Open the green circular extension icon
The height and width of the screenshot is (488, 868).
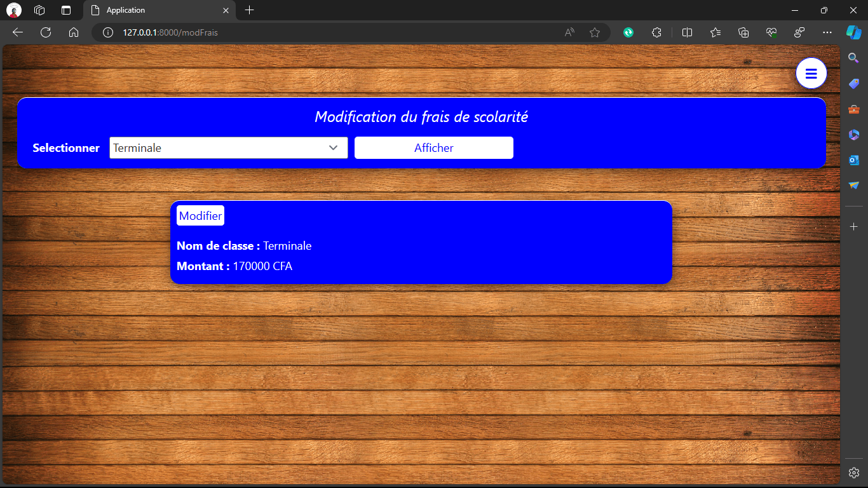pos(628,32)
